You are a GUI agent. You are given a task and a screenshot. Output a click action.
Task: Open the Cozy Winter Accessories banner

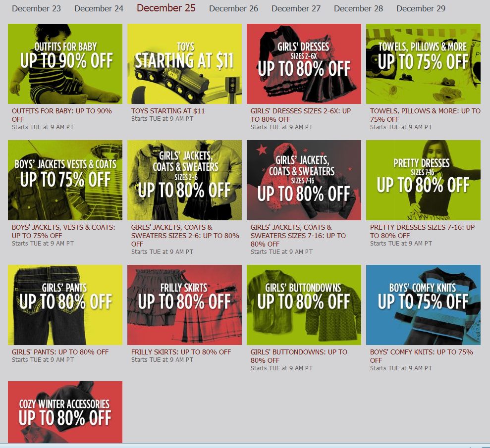pyautogui.click(x=65, y=412)
